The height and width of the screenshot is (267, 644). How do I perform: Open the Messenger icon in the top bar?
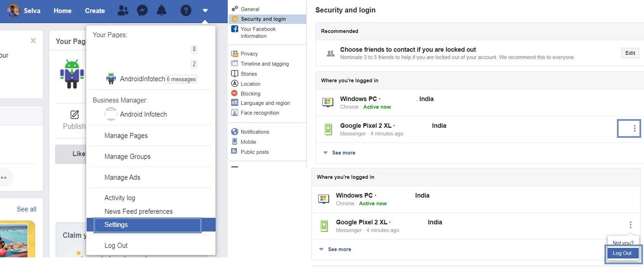pyautogui.click(x=142, y=10)
